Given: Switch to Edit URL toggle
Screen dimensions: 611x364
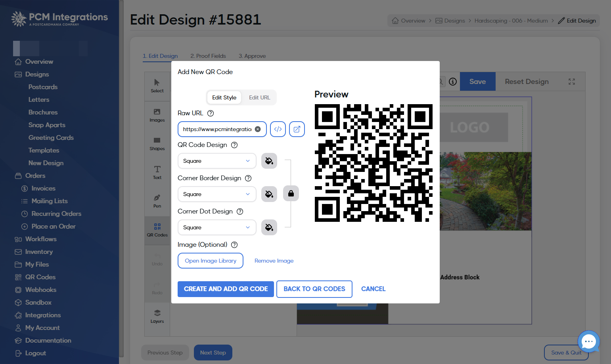Looking at the screenshot, I should 259,97.
